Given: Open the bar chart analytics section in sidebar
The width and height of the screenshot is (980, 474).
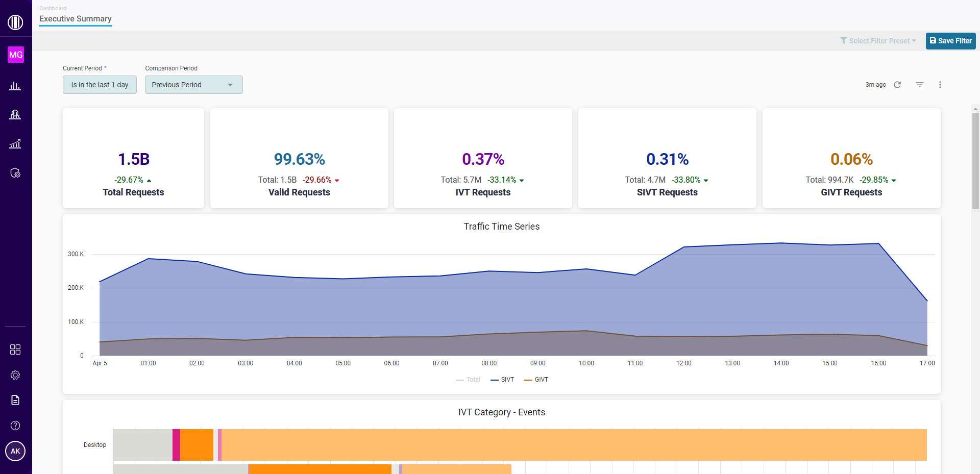Looking at the screenshot, I should coord(15,86).
